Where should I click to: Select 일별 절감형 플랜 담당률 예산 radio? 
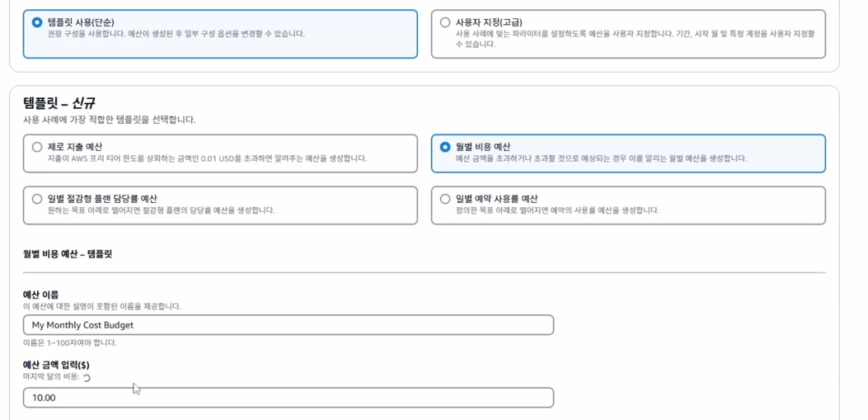(37, 198)
